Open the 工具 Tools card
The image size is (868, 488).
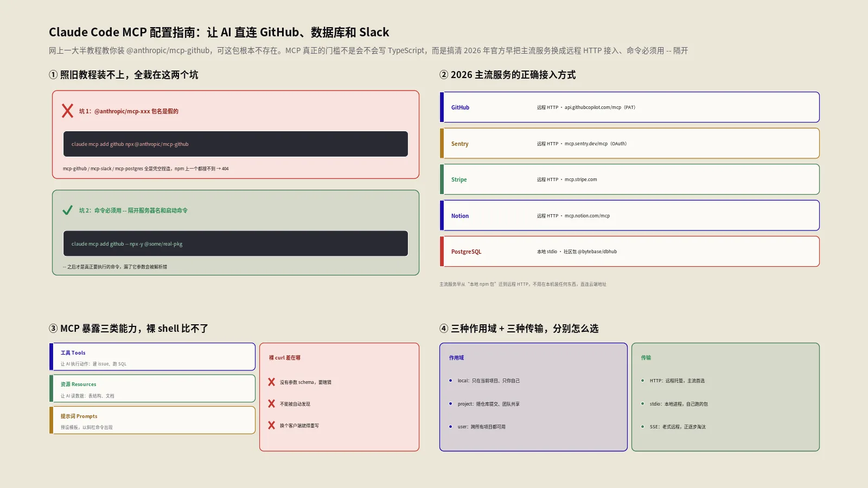[x=152, y=357]
